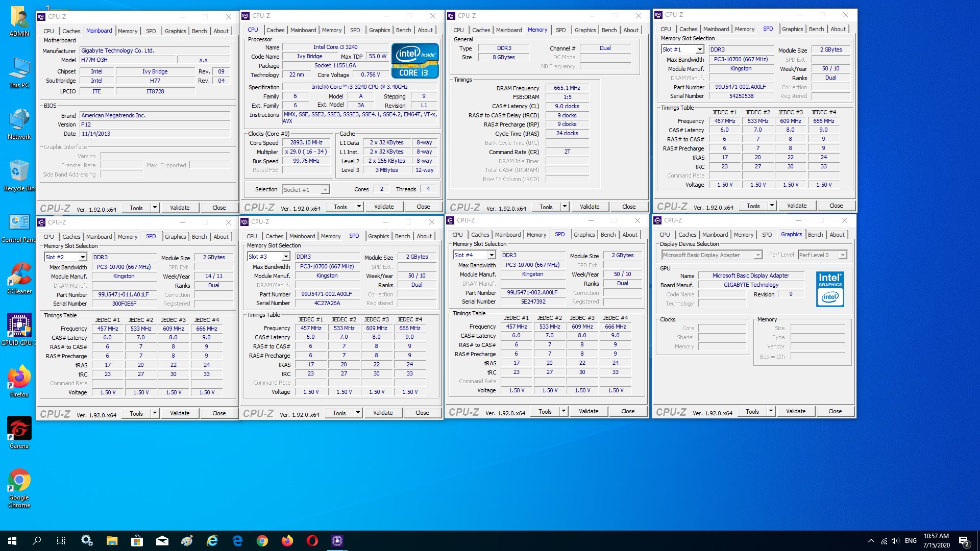Select the CPUID CPU-Z desktop shortcut

pos(18,330)
